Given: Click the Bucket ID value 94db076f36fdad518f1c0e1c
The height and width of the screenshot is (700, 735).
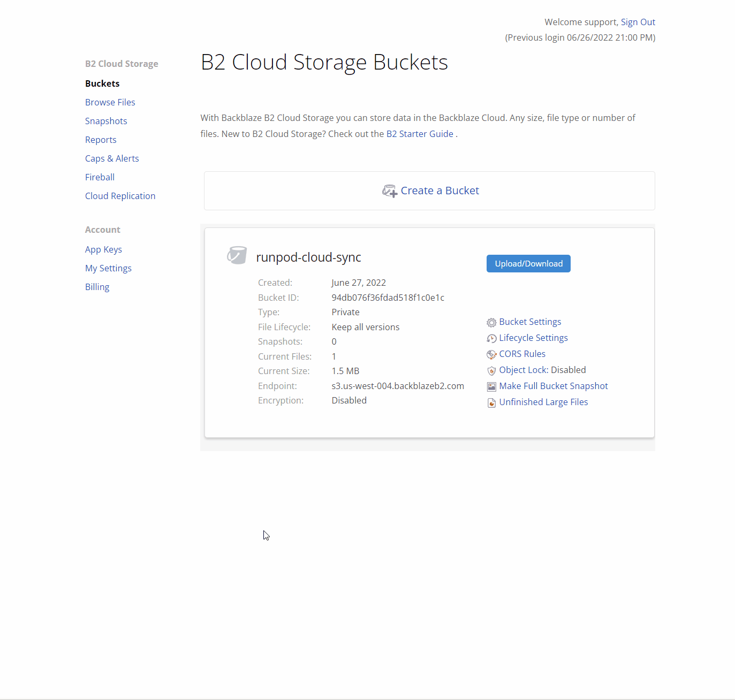Looking at the screenshot, I should point(388,298).
